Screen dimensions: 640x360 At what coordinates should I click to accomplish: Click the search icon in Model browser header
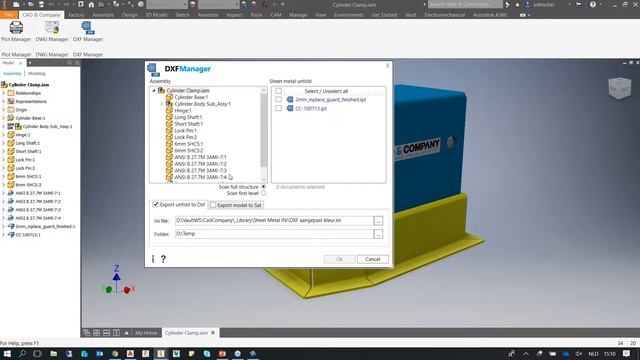(x=69, y=63)
